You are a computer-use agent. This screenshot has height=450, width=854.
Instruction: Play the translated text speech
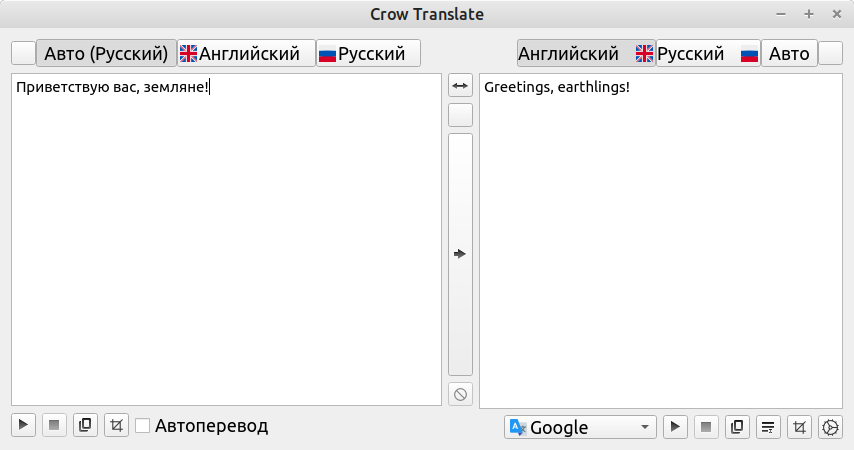coord(675,427)
